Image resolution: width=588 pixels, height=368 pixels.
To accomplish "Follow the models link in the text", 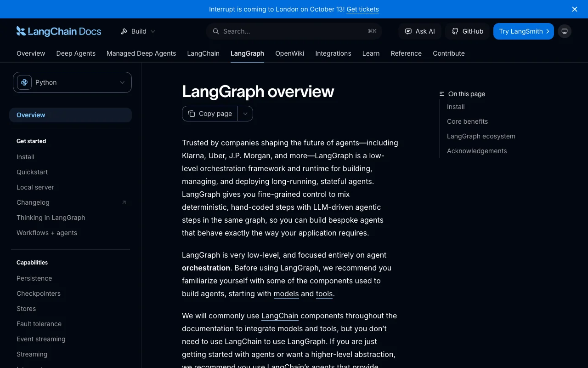I will click(x=286, y=293).
